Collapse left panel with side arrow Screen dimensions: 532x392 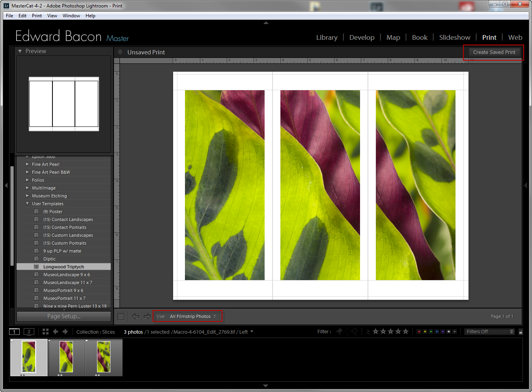6,185
